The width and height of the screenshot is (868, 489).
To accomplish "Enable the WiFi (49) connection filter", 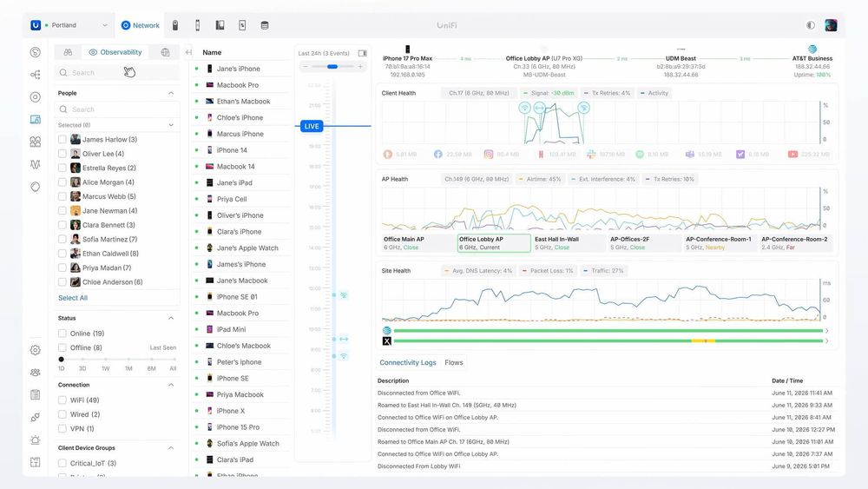I will click(62, 400).
